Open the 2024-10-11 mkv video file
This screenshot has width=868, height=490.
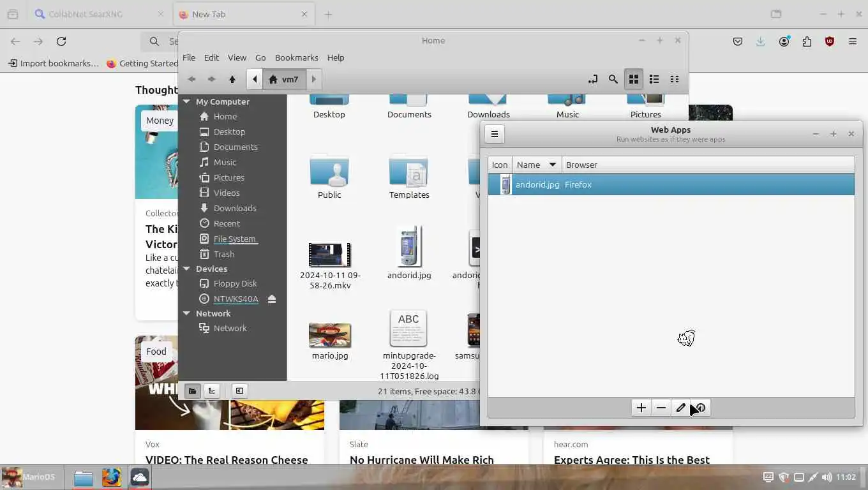[x=330, y=265]
